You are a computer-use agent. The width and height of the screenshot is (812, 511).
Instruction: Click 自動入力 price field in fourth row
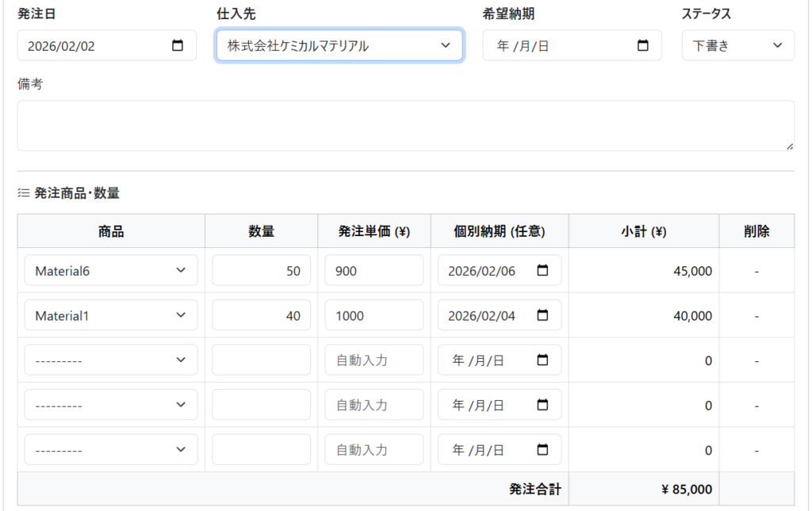click(x=373, y=405)
